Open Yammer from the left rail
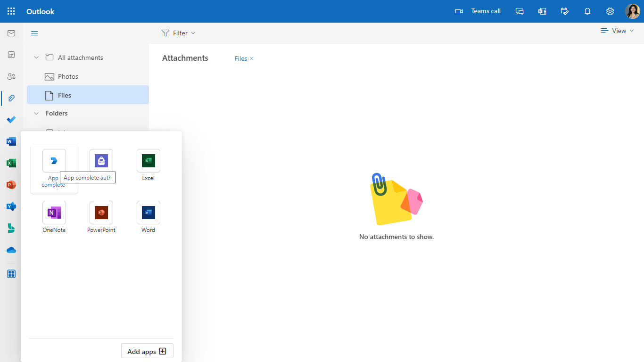The width and height of the screenshot is (644, 362). click(11, 206)
